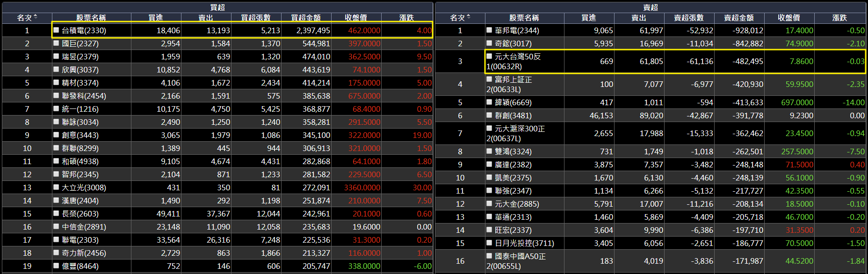Check the box for 台積電(2330)

(57, 30)
